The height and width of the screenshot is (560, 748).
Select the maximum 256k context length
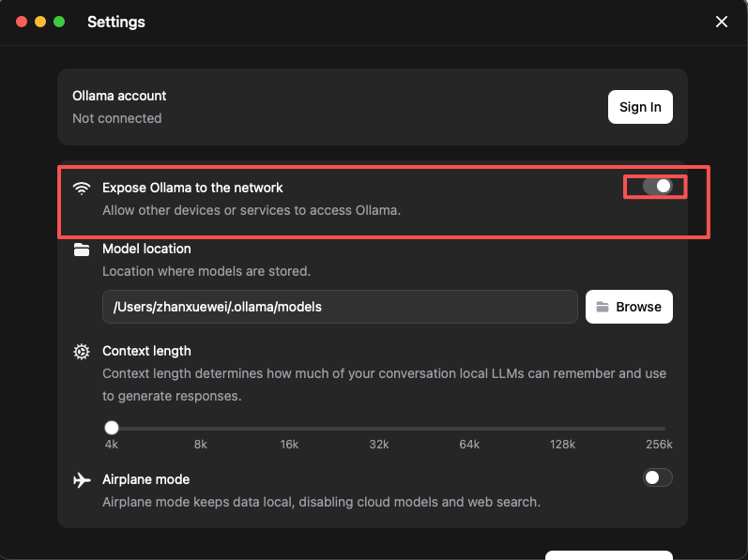[x=663, y=428]
